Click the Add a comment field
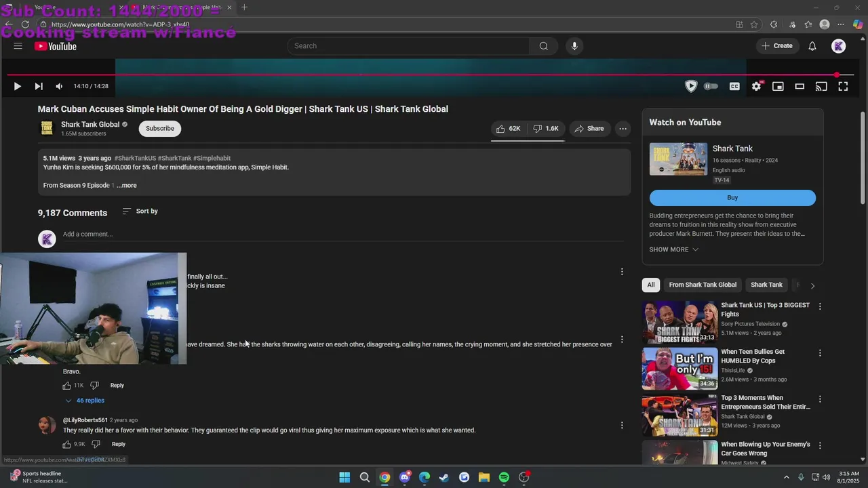The height and width of the screenshot is (488, 868). (342, 235)
